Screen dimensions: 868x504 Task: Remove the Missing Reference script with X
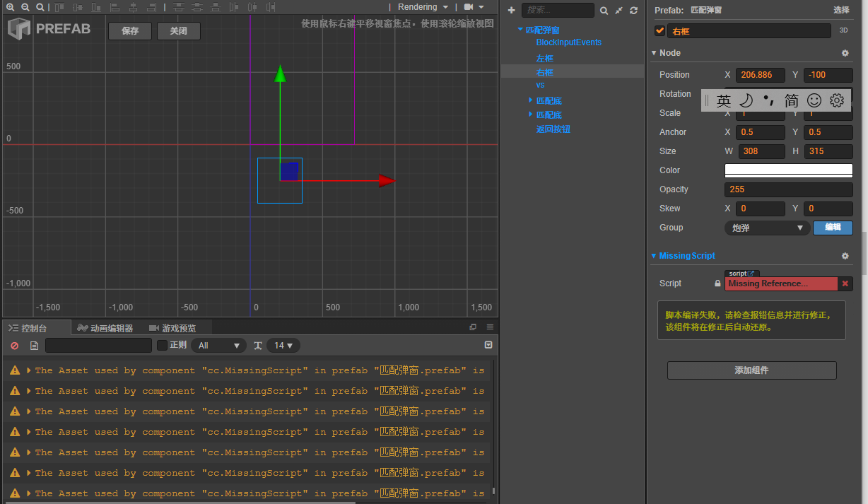845,283
